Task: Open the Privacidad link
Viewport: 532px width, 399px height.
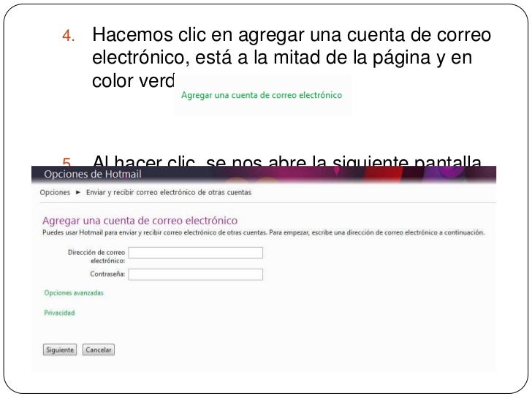Action: coord(59,313)
